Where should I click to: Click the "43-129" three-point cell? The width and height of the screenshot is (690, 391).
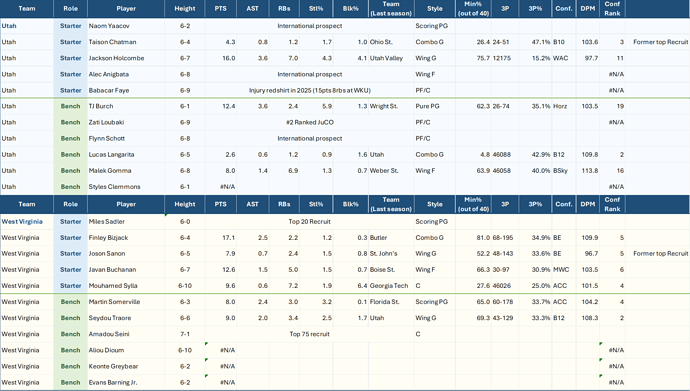pyautogui.click(x=505, y=318)
